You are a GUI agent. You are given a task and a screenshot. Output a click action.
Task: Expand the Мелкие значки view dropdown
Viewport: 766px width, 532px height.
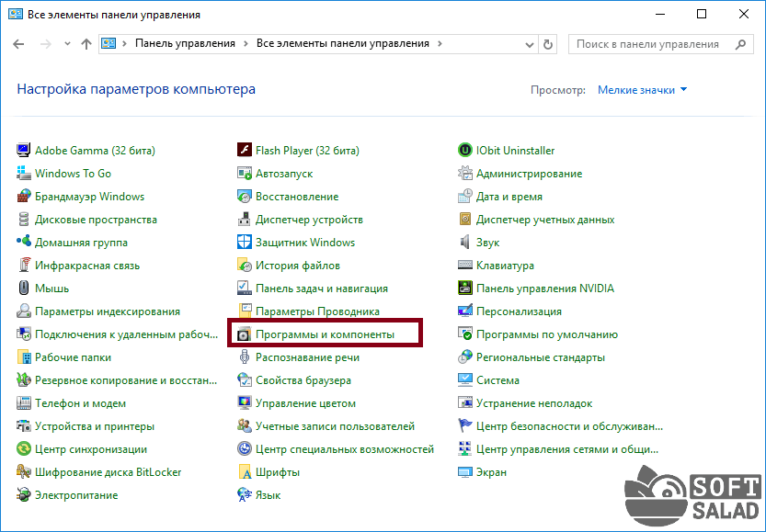(642, 90)
